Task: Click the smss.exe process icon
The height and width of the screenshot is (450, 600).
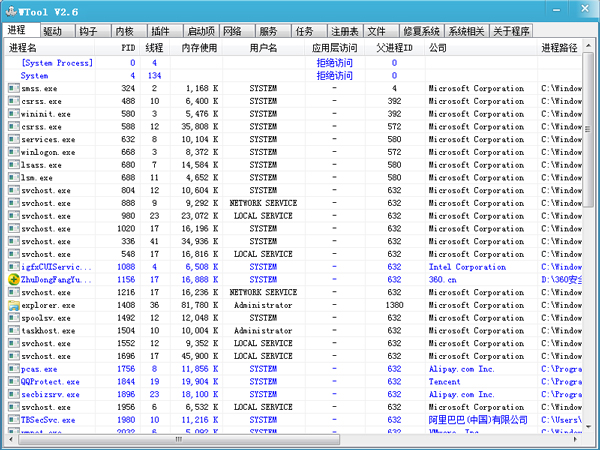Action: click(14, 88)
